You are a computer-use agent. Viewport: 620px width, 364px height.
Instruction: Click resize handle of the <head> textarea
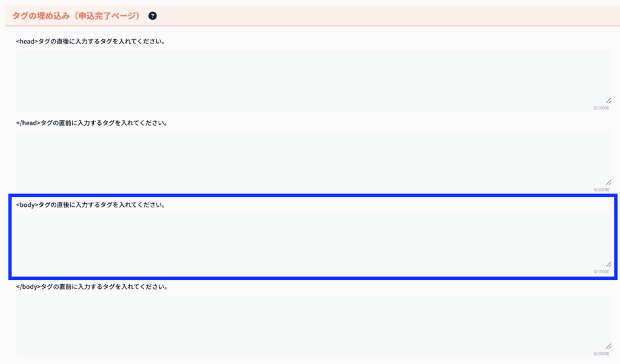[x=608, y=100]
